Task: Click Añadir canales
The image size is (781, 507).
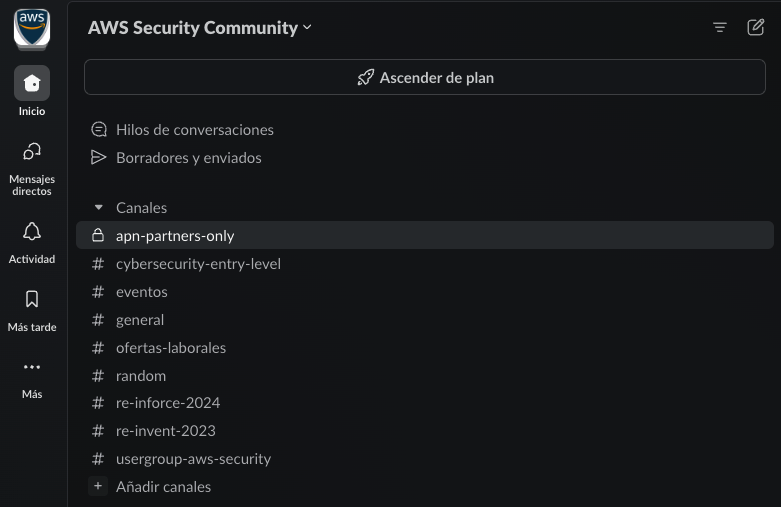Action: tap(163, 486)
